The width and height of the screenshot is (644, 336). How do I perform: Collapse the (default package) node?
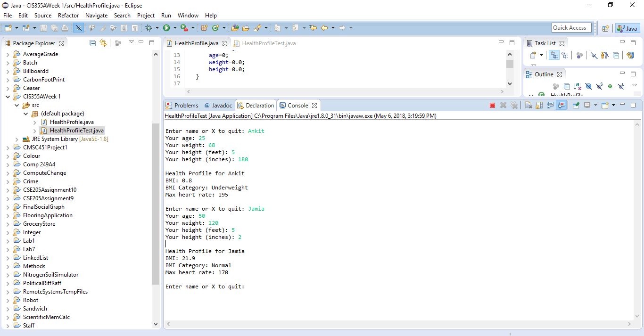(25, 114)
